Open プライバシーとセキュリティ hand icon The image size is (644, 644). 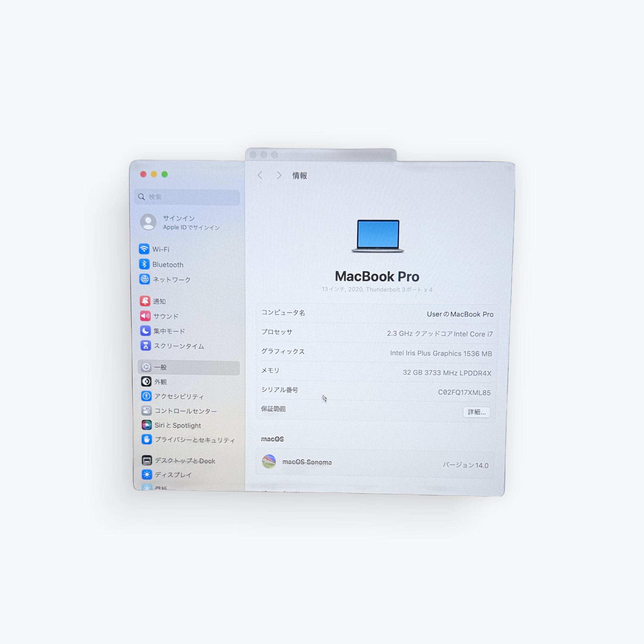147,439
